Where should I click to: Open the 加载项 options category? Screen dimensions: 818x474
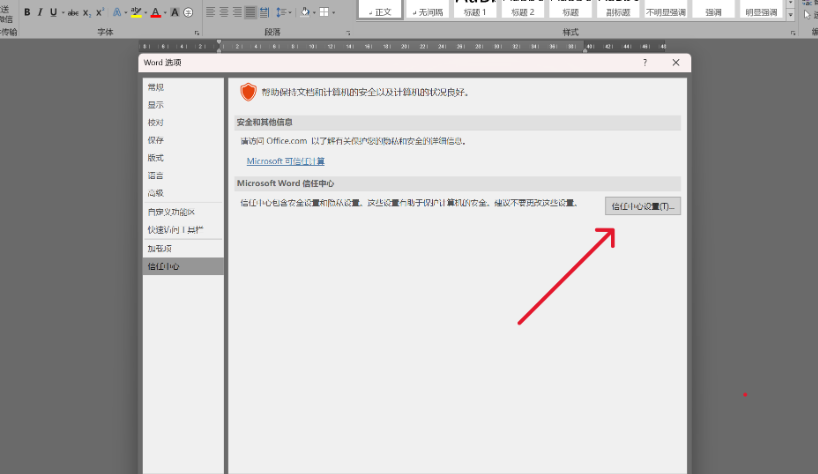[183, 249]
